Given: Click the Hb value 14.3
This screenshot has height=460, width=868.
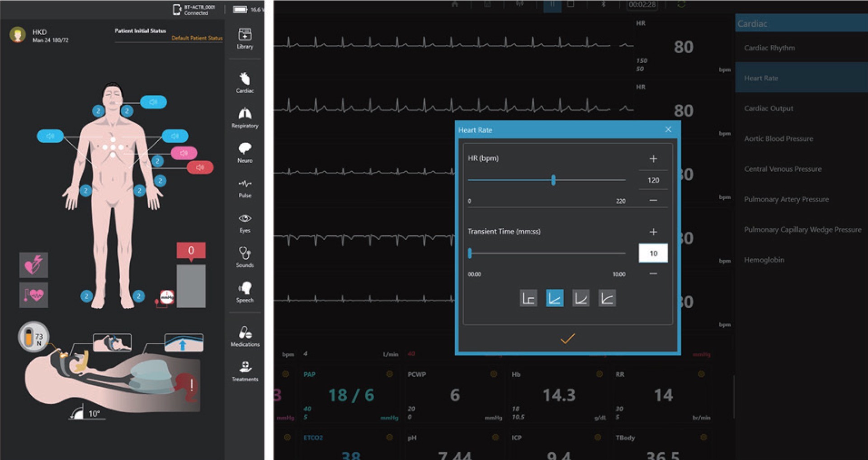Looking at the screenshot, I should pos(559,395).
